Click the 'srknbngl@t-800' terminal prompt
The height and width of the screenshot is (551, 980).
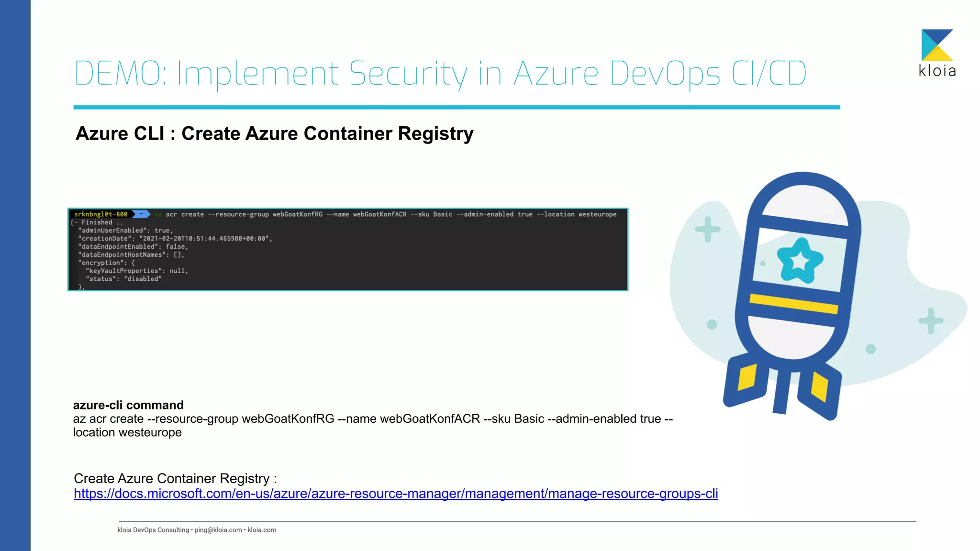[101, 214]
